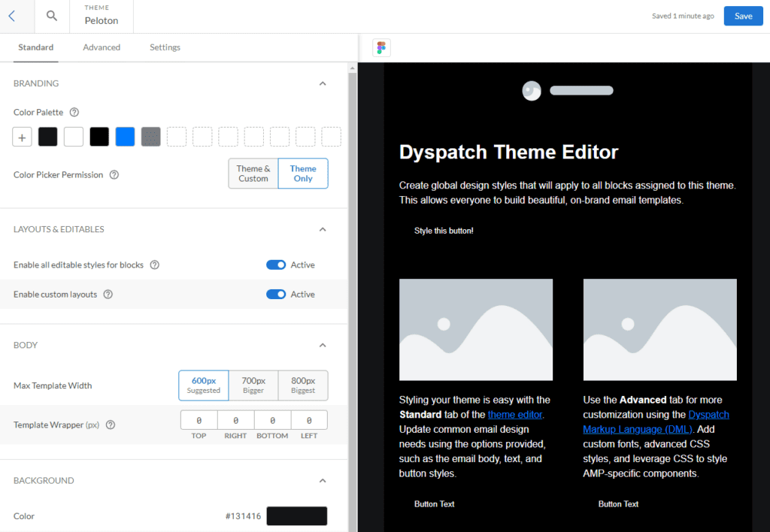Click the Save button
Screen dimensions: 770x532
point(743,17)
